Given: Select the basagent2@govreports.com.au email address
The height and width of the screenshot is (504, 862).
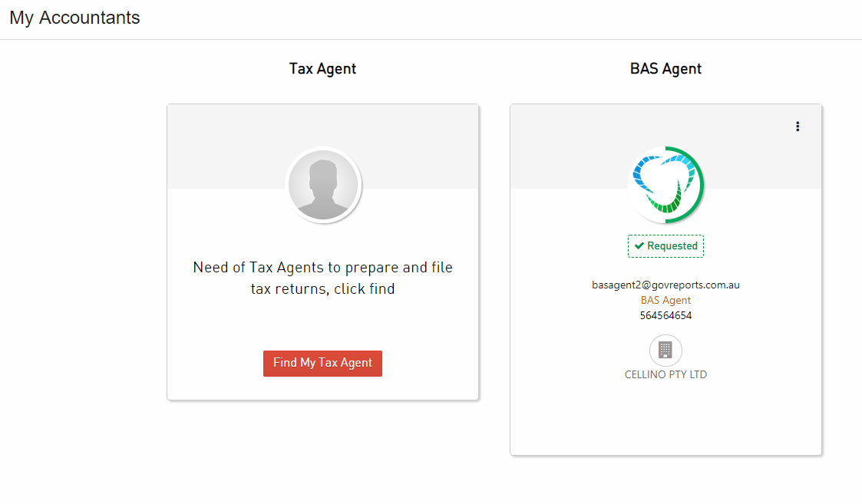Looking at the screenshot, I should (665, 285).
